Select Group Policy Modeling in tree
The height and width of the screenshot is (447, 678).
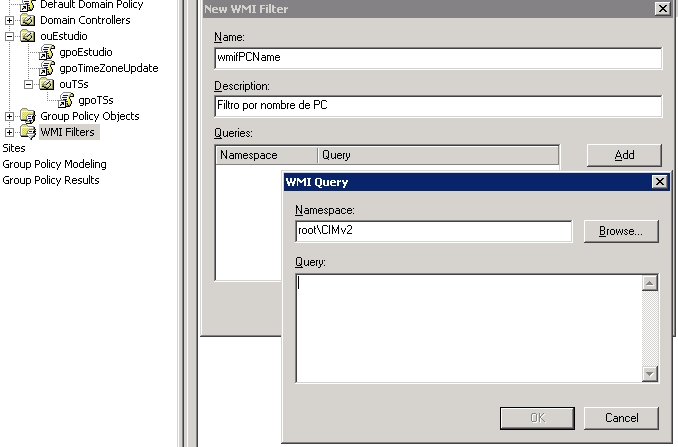tap(54, 164)
